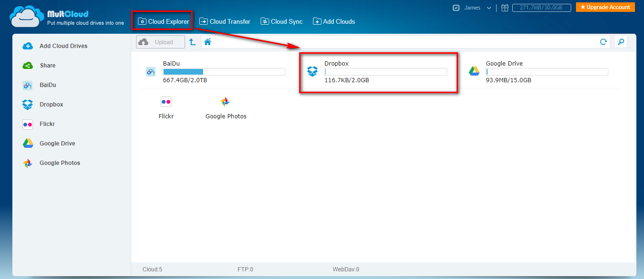This screenshot has height=279, width=644.
Task: Click the BaiDu drive icon in main pane
Action: (x=151, y=72)
